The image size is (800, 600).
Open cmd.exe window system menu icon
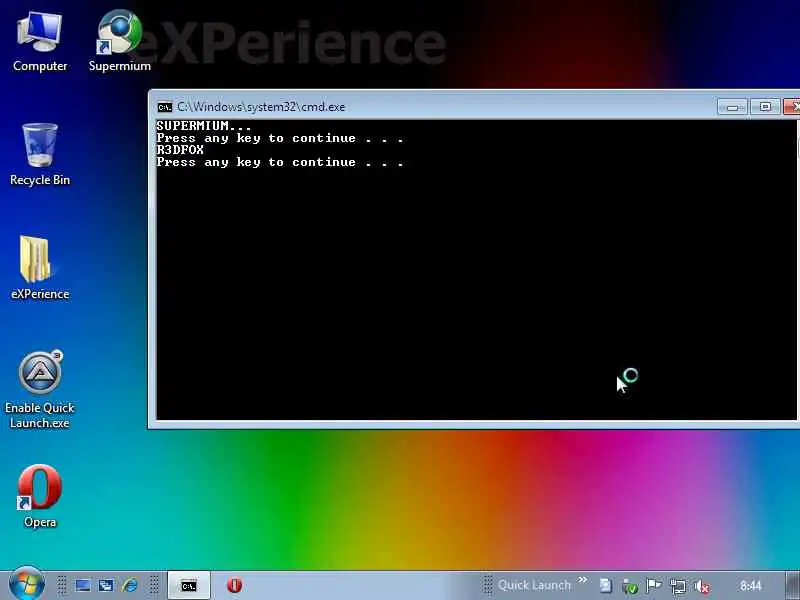165,107
